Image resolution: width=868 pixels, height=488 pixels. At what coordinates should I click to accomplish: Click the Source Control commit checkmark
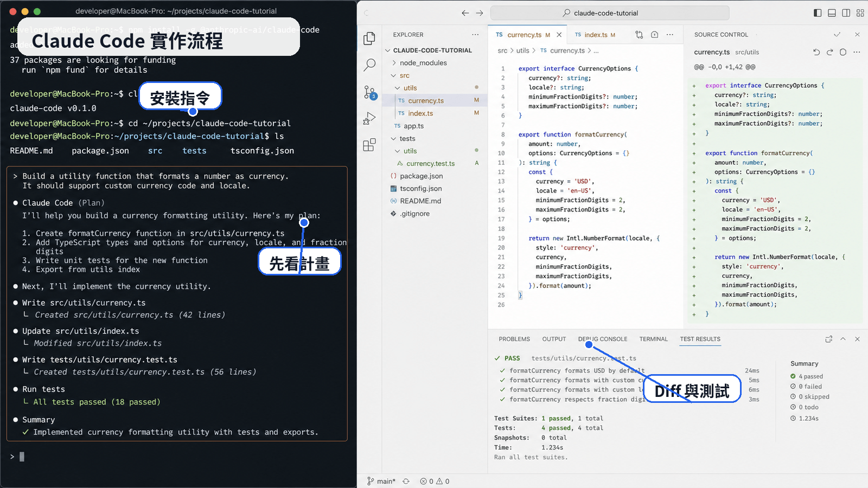coord(837,35)
